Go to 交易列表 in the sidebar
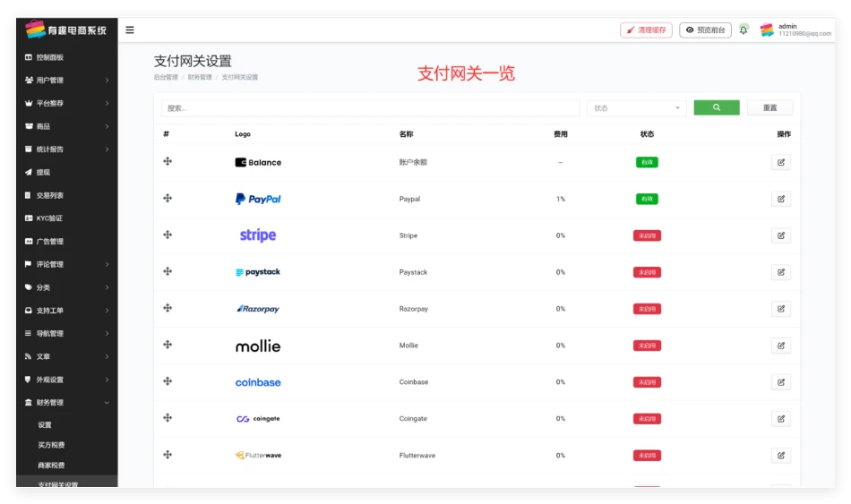 50,195
